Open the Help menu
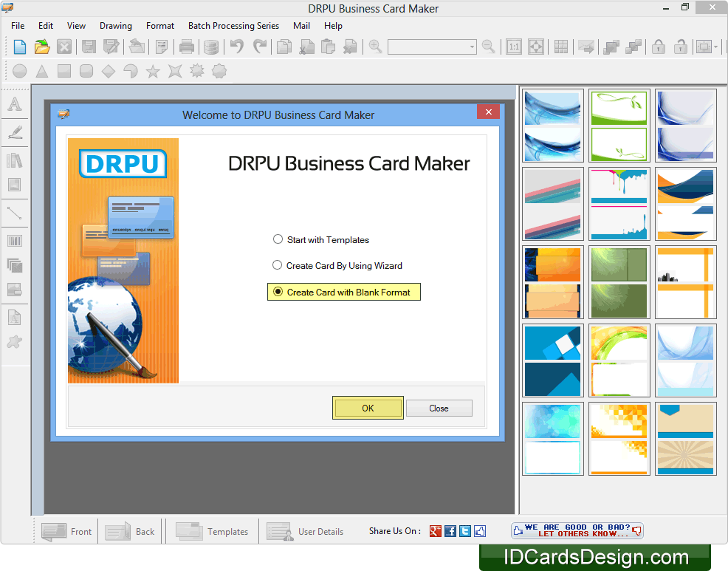 [333, 26]
